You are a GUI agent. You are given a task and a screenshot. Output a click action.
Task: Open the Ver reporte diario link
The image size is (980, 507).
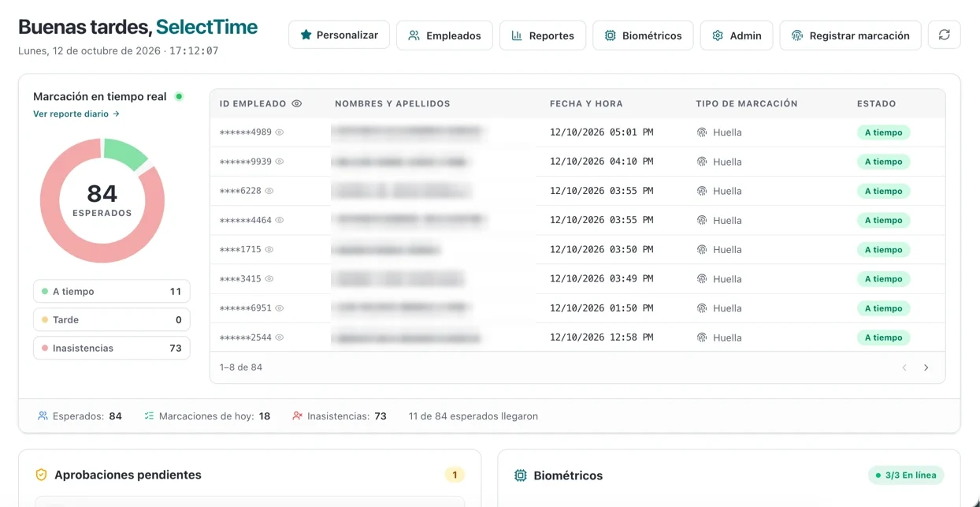tap(76, 114)
